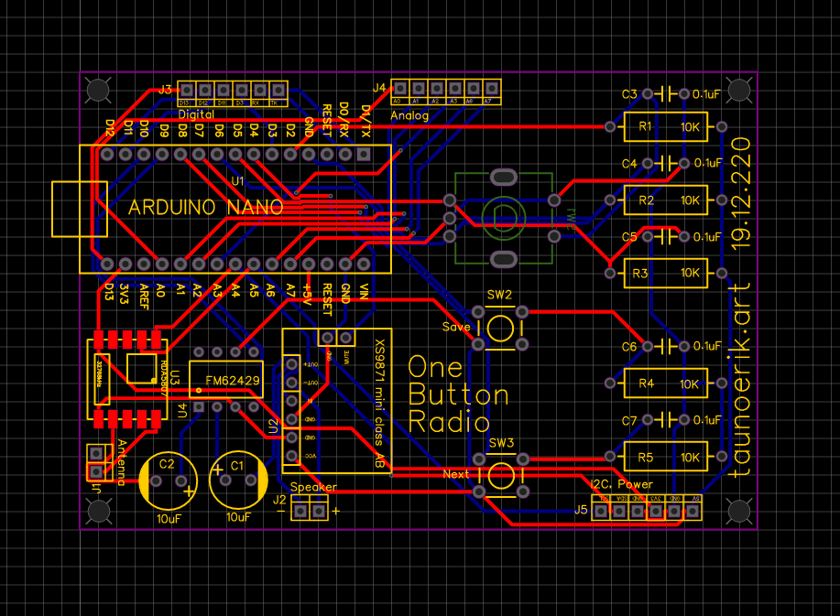840x616 pixels.
Task: Click the top-left mounting hole
Action: pyautogui.click(x=98, y=90)
